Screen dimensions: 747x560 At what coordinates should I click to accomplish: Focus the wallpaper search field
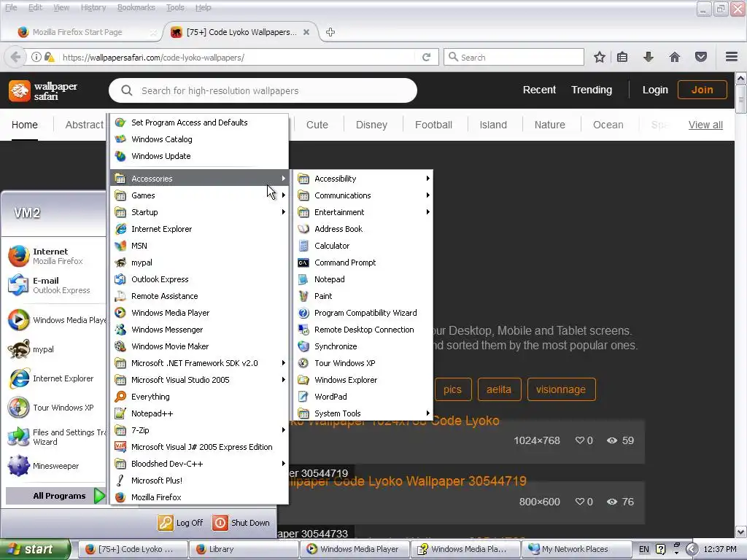click(x=263, y=90)
